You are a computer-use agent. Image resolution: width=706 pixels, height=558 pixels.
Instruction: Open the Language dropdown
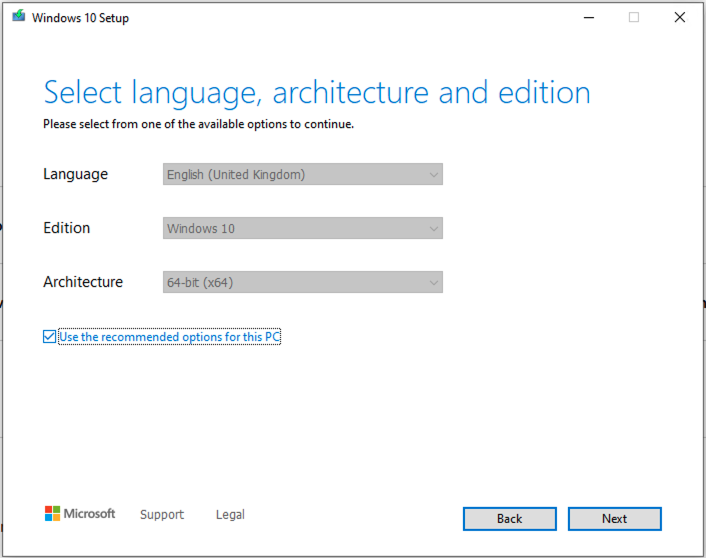point(303,174)
